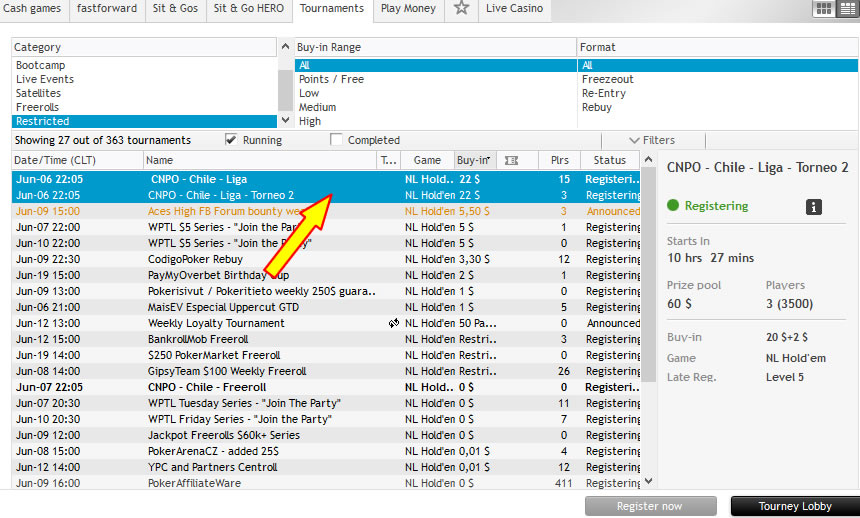Switch to list view layout icon
The height and width of the screenshot is (518, 860).
pos(848,9)
